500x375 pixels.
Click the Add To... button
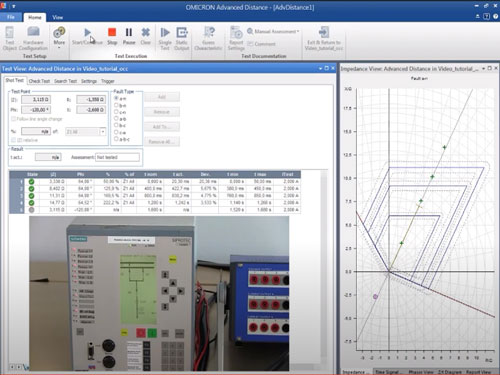click(x=162, y=127)
